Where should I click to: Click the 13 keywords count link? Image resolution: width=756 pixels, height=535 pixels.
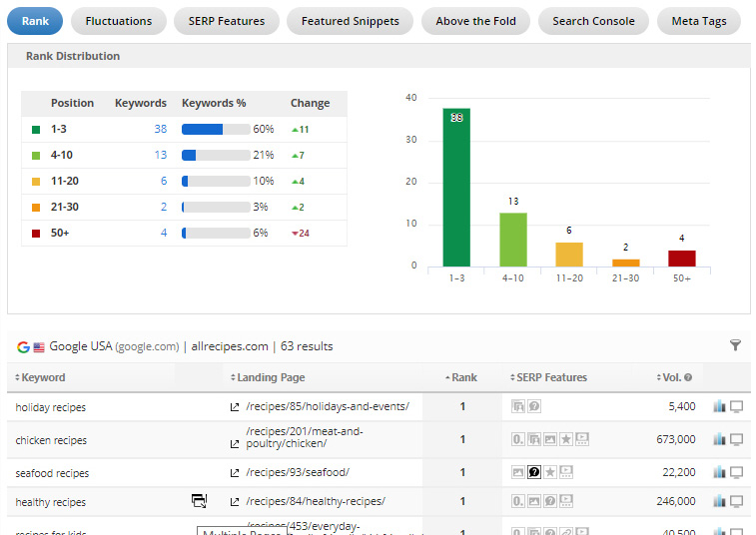(160, 156)
